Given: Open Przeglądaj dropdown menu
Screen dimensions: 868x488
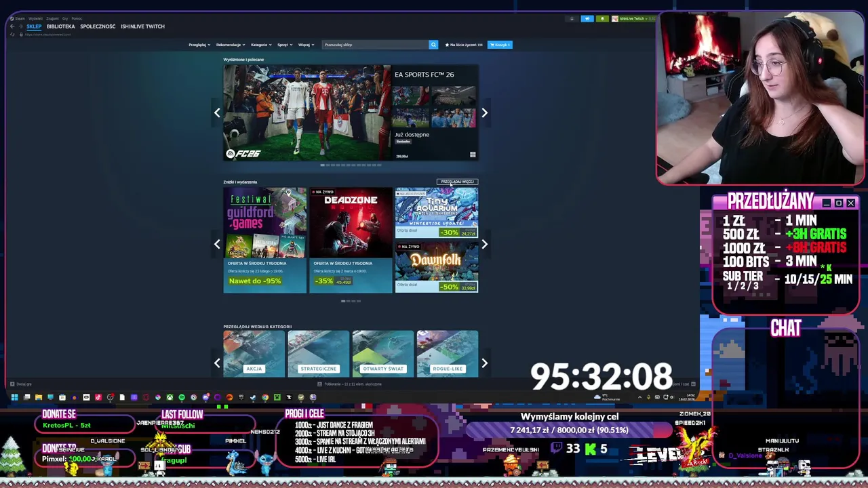Looking at the screenshot, I should click(x=199, y=45).
